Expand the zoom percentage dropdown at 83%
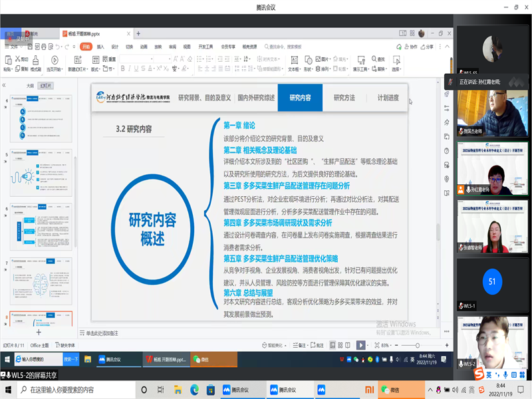Screen dimensions: 532x399 click(x=388, y=345)
